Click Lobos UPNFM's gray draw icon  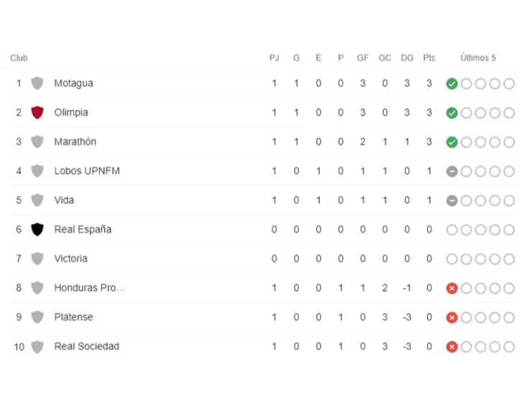451,172
